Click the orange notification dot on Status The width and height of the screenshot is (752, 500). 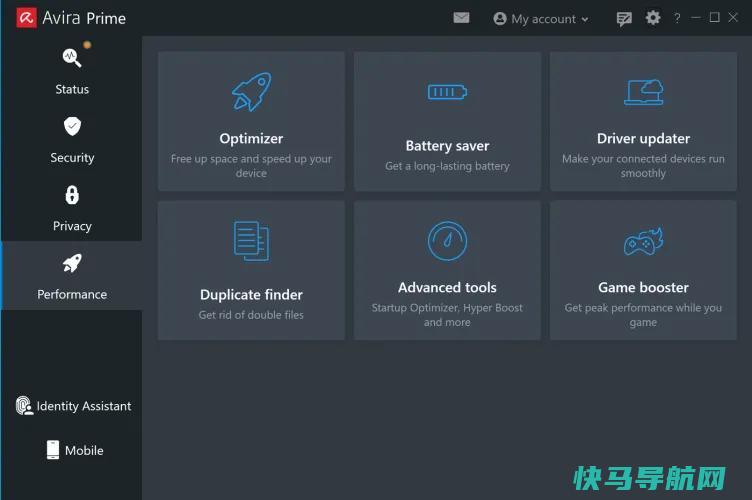point(87,45)
